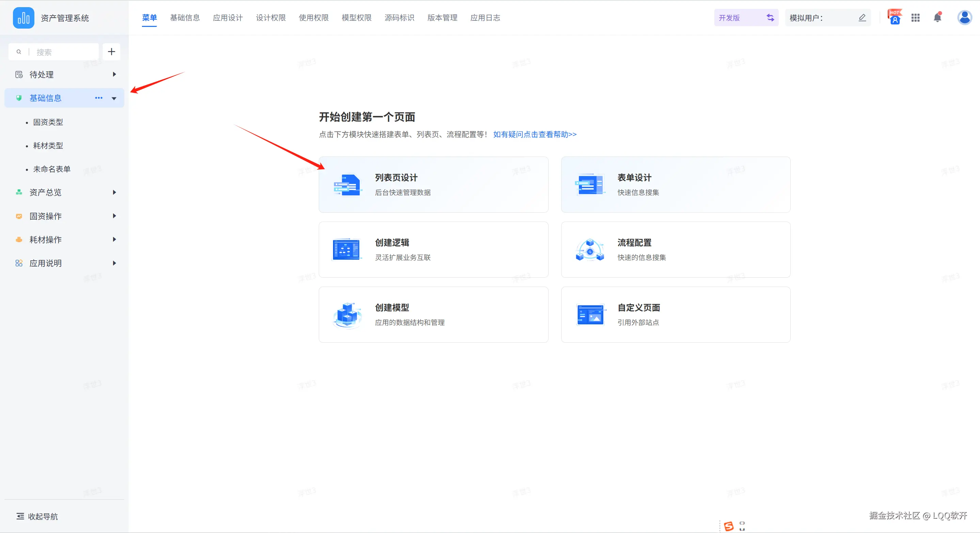Viewport: 980px width, 533px height.
Task: Click the 资产管理系统 app logo
Action: 23,17
